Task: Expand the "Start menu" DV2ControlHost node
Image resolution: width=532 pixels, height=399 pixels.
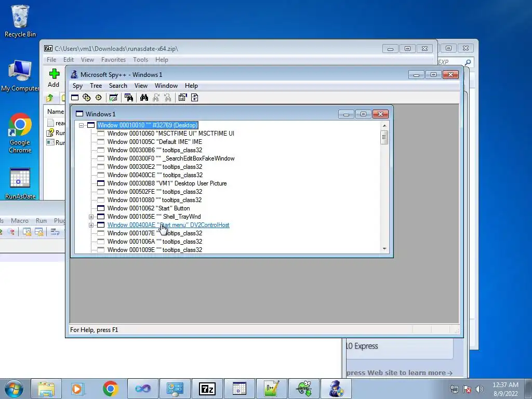Action: point(91,225)
